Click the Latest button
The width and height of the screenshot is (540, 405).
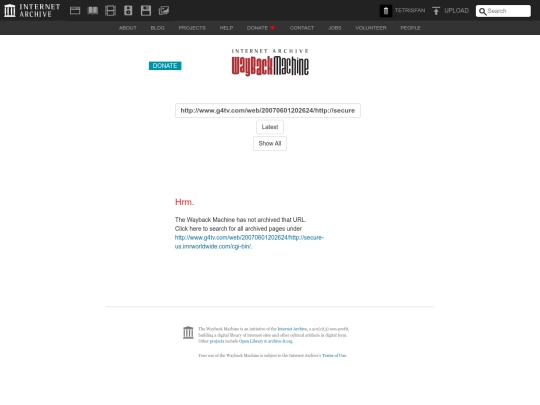pos(270,127)
